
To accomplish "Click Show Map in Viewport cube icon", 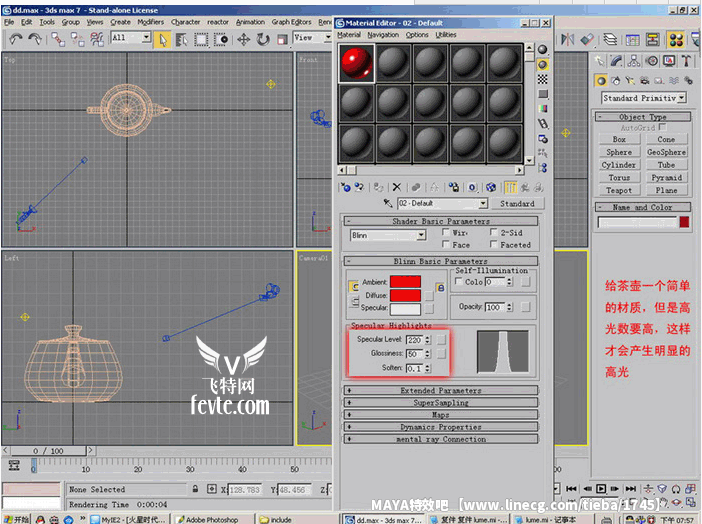I will pyautogui.click(x=491, y=187).
